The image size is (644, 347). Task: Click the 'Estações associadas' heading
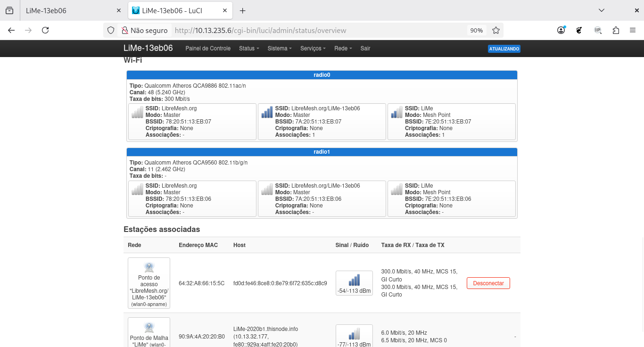coord(162,230)
